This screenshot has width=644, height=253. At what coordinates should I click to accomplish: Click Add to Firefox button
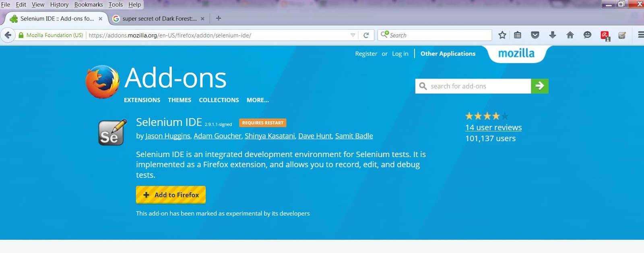[171, 195]
